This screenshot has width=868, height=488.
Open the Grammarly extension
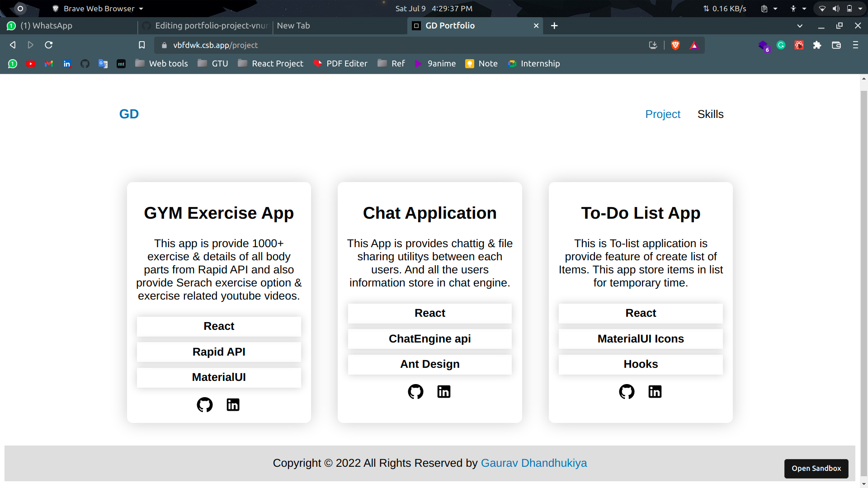click(x=781, y=45)
